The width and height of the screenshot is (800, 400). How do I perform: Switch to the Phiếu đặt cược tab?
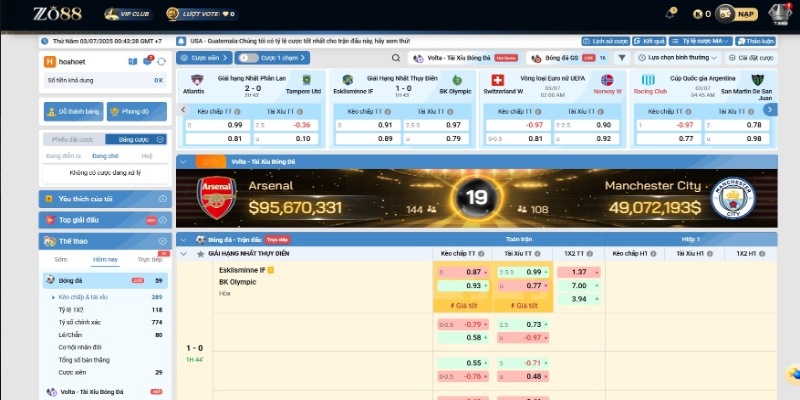[72, 139]
